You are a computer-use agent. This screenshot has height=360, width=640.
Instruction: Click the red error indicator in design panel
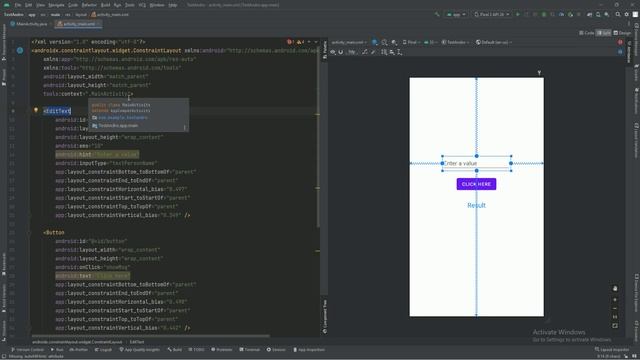[x=620, y=42]
